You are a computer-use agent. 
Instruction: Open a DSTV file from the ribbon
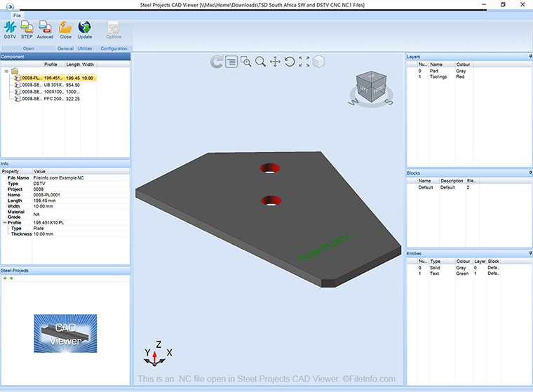(x=10, y=30)
